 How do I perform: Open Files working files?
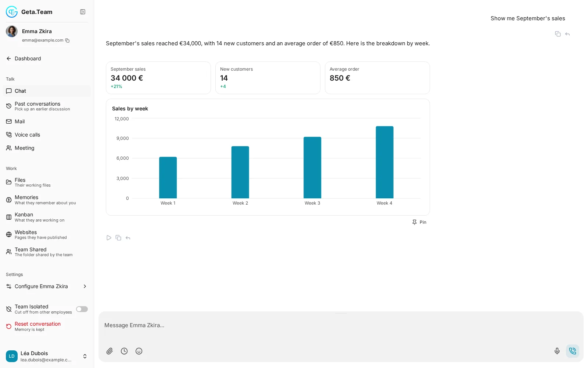(x=47, y=182)
